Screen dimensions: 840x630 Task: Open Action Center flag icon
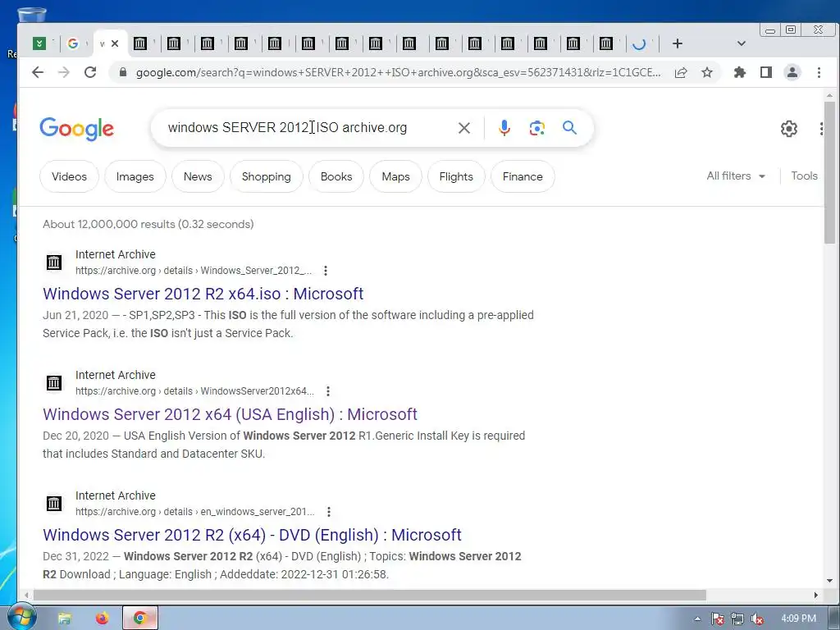point(717,619)
